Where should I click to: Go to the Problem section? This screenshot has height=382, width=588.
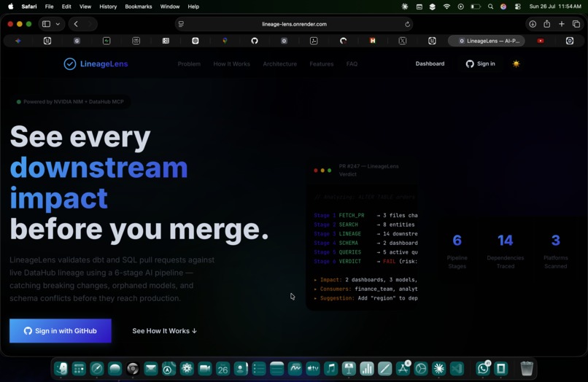pyautogui.click(x=189, y=64)
